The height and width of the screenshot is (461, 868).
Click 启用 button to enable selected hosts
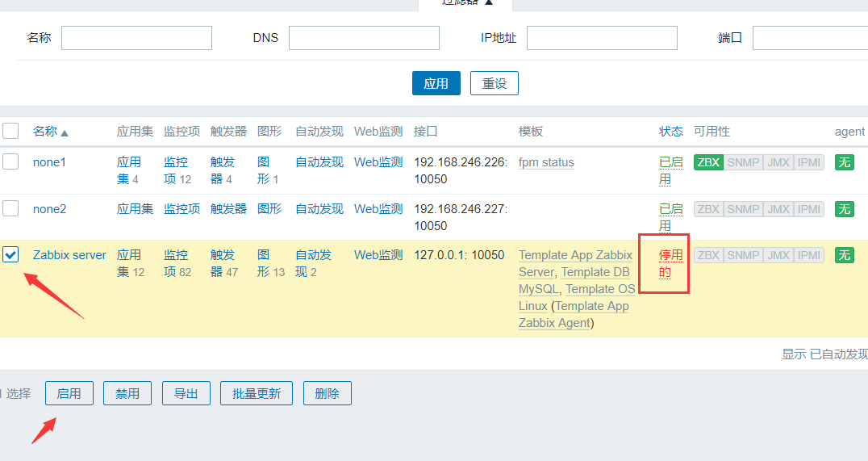[69, 393]
